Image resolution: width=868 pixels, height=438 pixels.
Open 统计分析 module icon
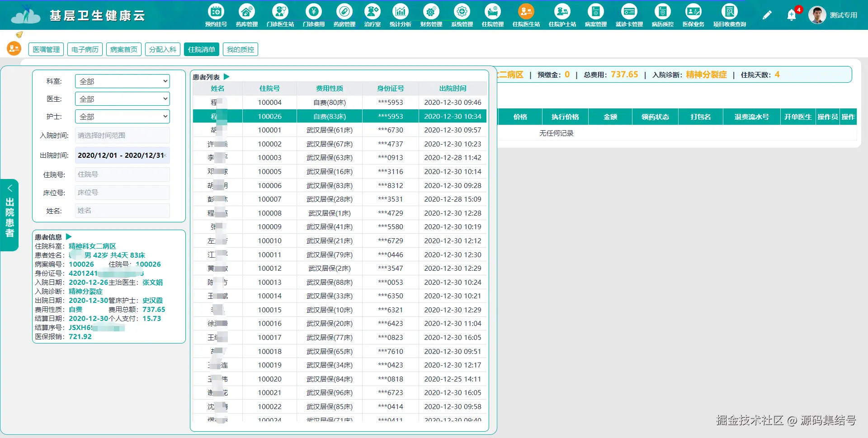coord(401,11)
